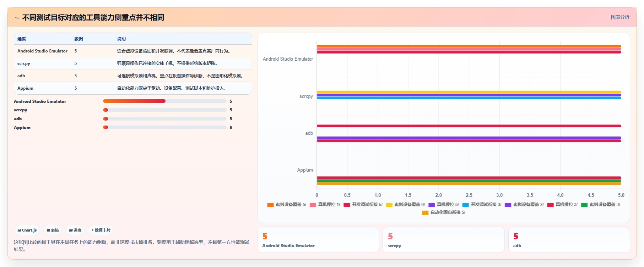Click the Appium label on the chart axis
Image resolution: width=644 pixels, height=267 pixels.
pos(305,170)
